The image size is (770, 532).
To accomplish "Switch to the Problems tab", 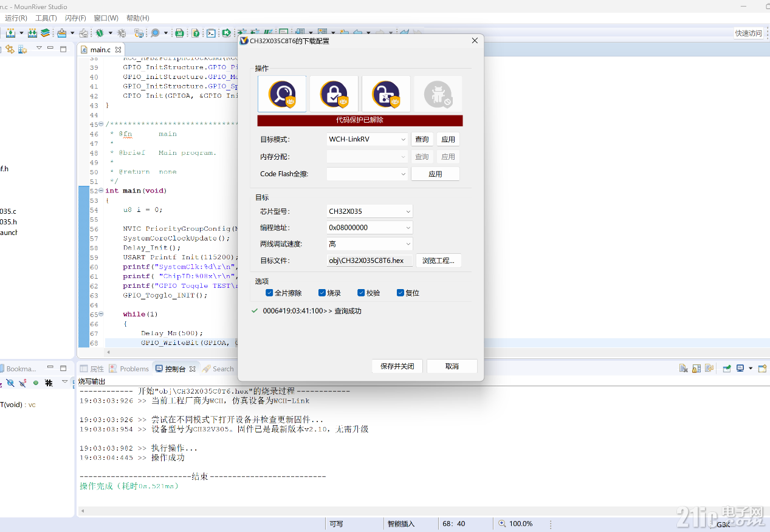I will (x=129, y=369).
